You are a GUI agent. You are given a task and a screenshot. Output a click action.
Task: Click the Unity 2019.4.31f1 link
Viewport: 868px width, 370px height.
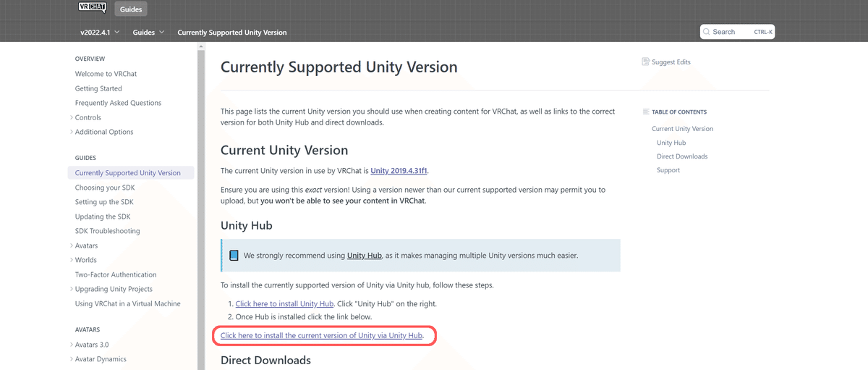[x=399, y=171]
